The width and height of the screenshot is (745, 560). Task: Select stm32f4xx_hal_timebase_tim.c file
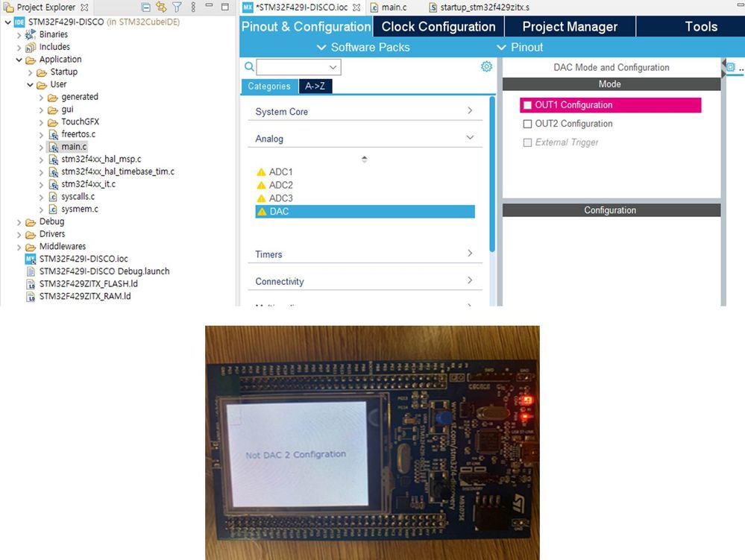[x=118, y=172]
